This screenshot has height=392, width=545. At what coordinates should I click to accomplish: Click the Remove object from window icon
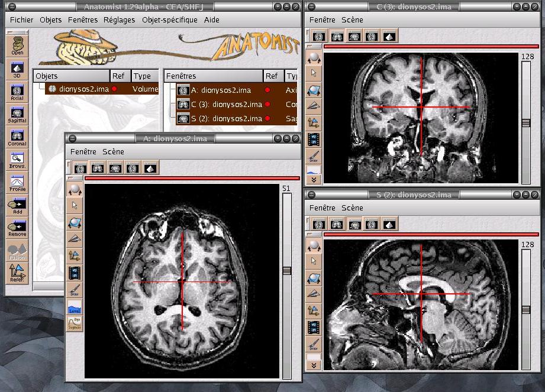pos(17,228)
